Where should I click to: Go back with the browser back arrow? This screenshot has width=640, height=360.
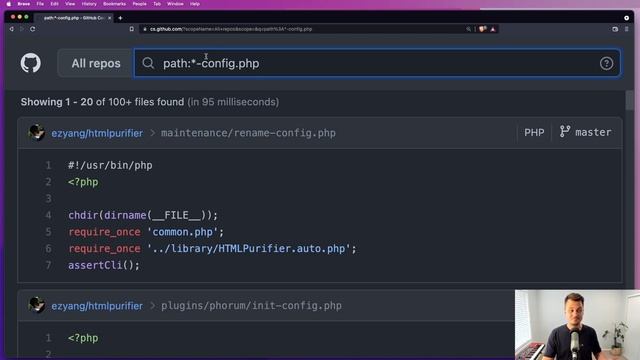(11, 29)
